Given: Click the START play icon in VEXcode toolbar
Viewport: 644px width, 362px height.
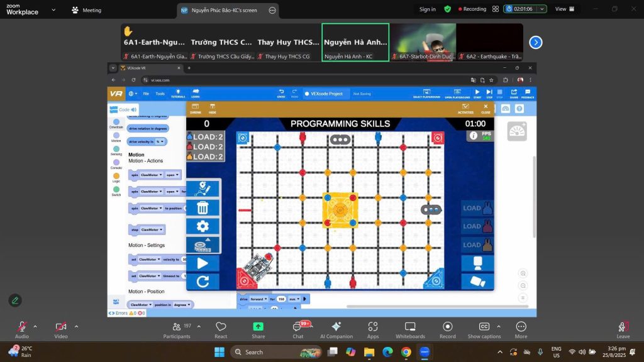Looking at the screenshot, I should [x=477, y=94].
